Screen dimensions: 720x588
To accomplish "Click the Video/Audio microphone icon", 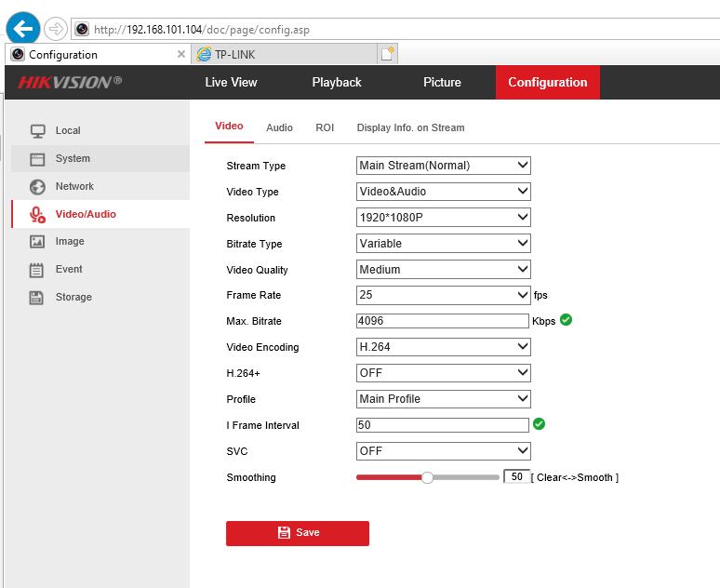I will (37, 215).
